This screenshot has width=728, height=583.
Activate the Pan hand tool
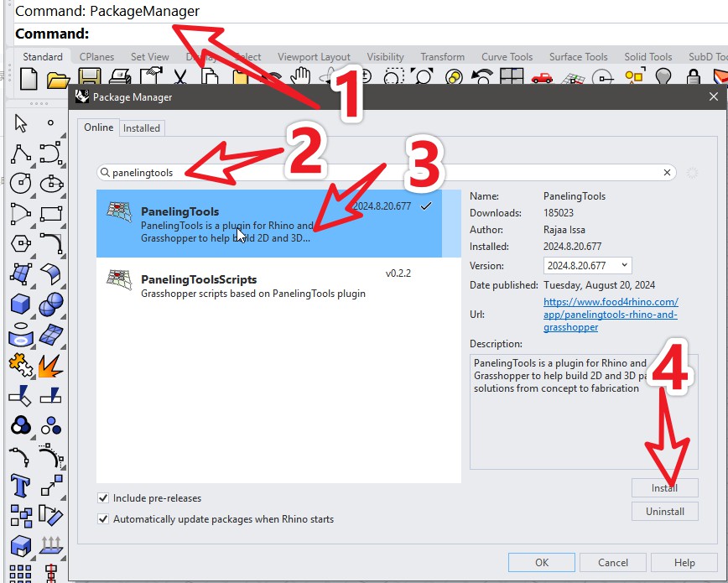301,75
